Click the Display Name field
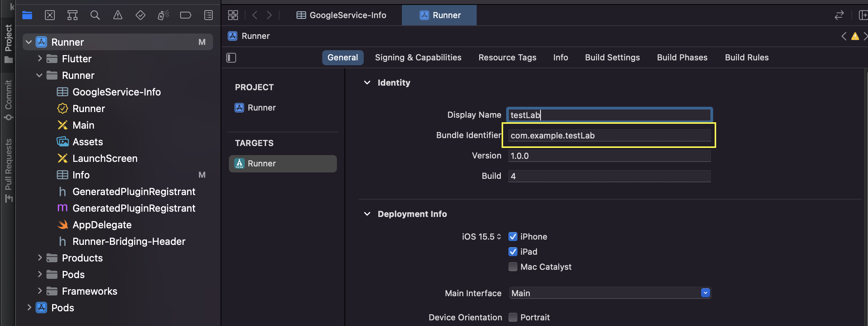868x326 pixels. tap(609, 115)
